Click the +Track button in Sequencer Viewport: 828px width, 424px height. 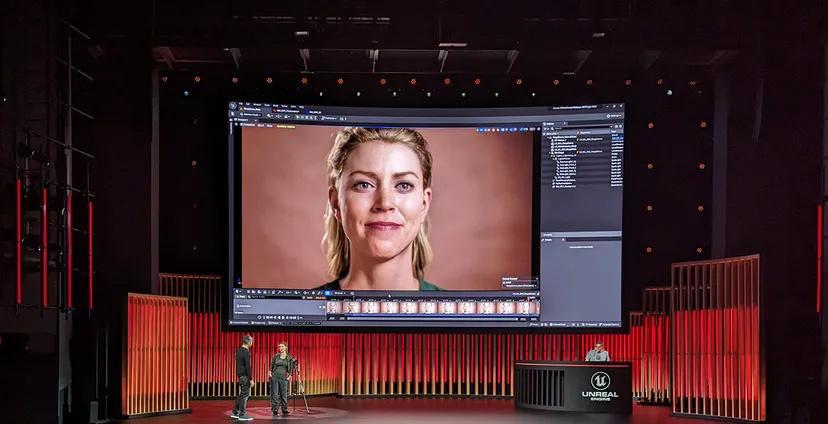[241, 297]
